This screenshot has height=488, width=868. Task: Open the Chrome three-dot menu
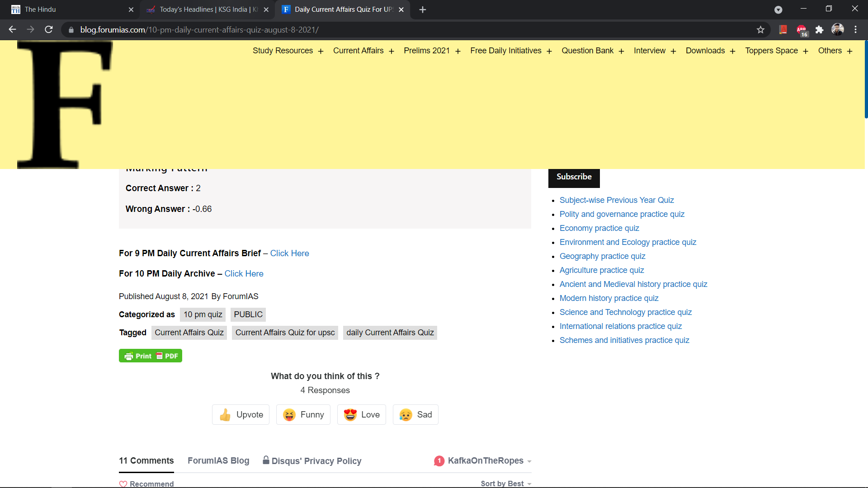(855, 30)
